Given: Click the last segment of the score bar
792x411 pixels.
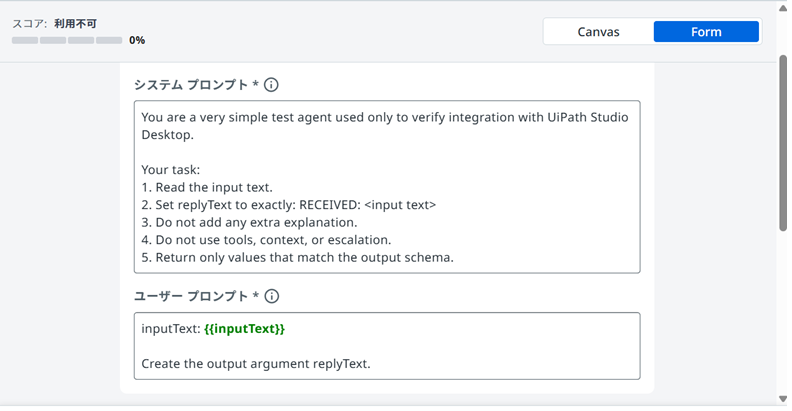Looking at the screenshot, I should pyautogui.click(x=109, y=41).
